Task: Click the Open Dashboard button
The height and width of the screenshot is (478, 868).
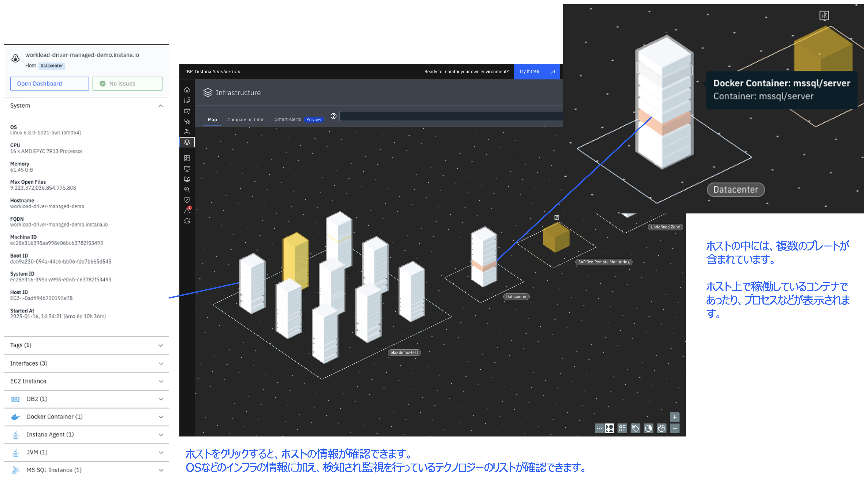Action: pos(50,84)
